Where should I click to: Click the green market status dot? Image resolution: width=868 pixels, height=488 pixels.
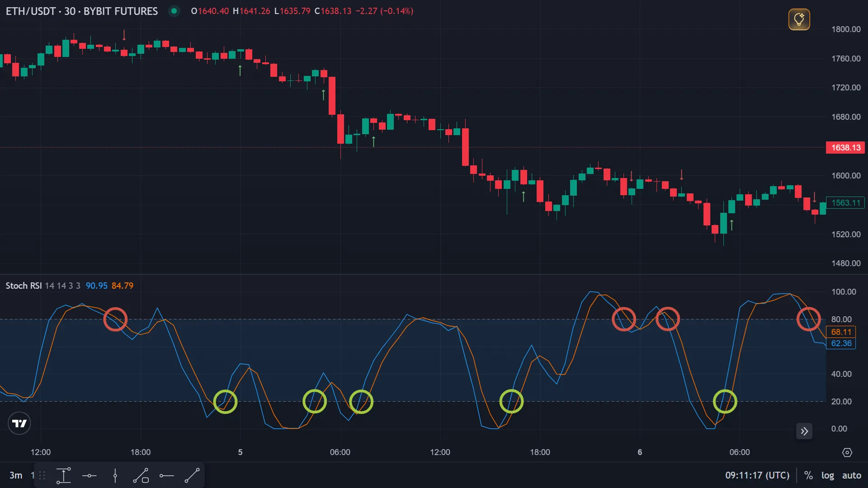click(x=174, y=11)
